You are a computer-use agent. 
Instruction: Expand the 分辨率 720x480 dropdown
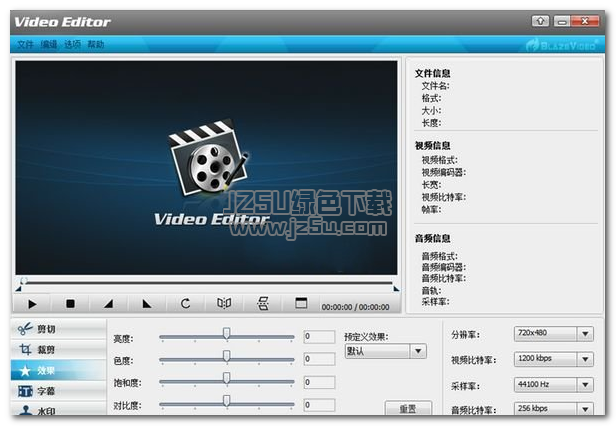585,334
